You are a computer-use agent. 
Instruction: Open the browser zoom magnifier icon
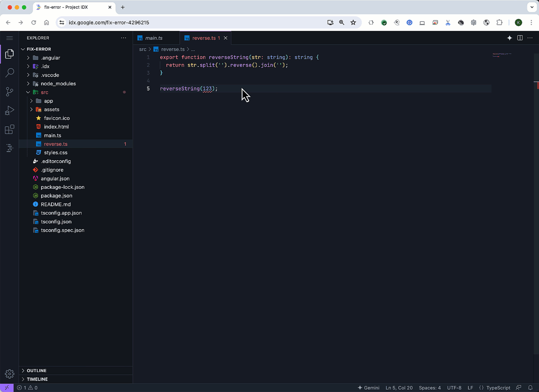pyautogui.click(x=342, y=23)
